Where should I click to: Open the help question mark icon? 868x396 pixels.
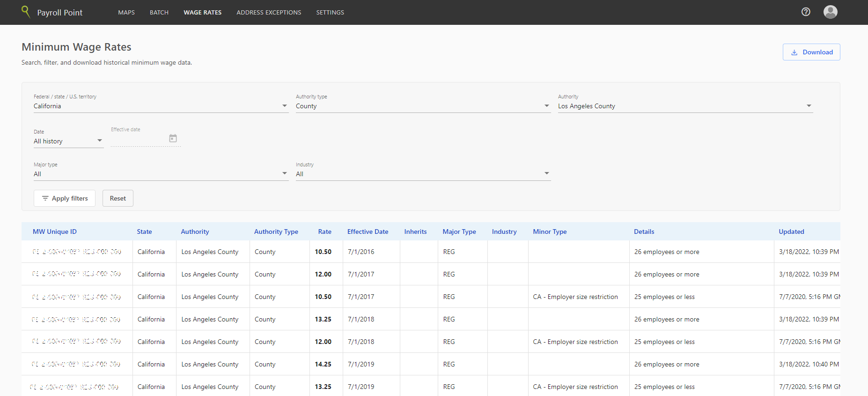[x=805, y=12]
